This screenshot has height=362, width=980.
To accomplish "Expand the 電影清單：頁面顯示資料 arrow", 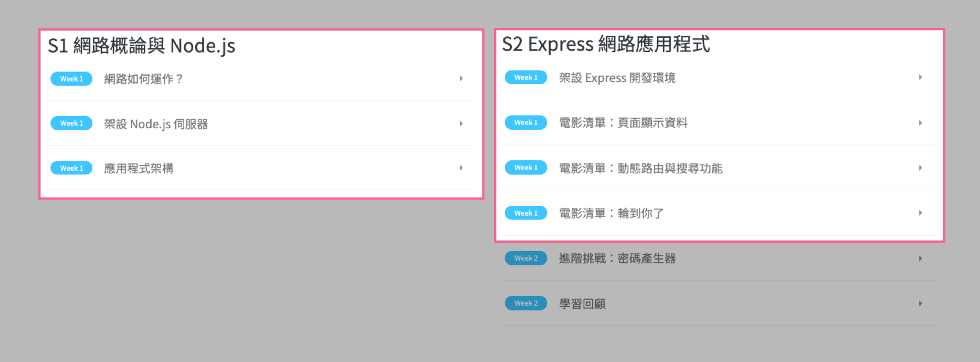I will tap(920, 123).
